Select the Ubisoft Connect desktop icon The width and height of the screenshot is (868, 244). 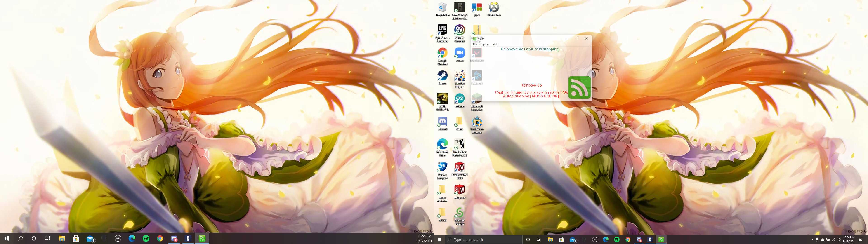point(460,33)
